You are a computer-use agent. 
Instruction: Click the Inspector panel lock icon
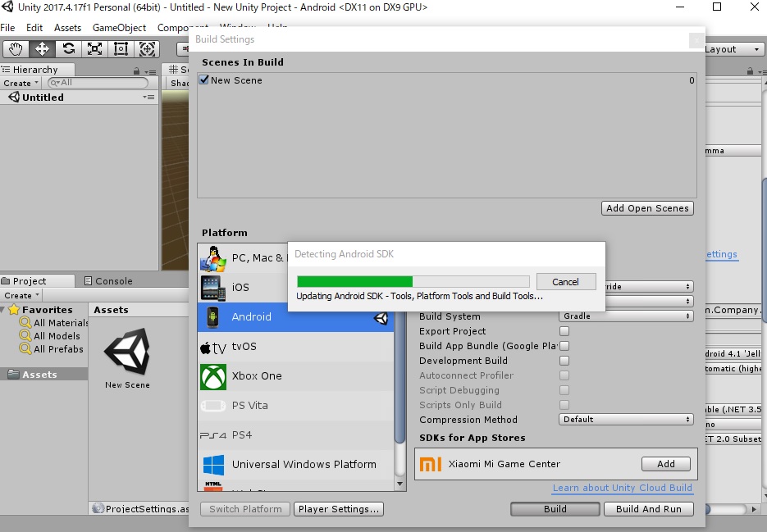(x=750, y=71)
